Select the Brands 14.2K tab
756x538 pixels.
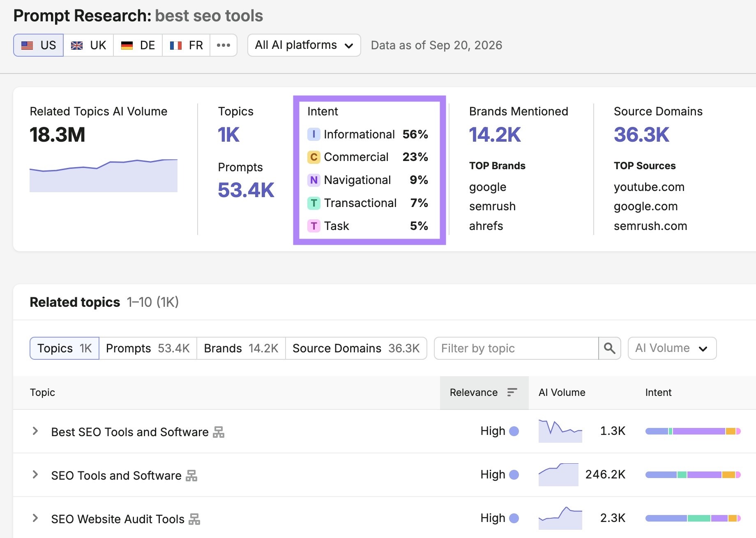pyautogui.click(x=241, y=348)
